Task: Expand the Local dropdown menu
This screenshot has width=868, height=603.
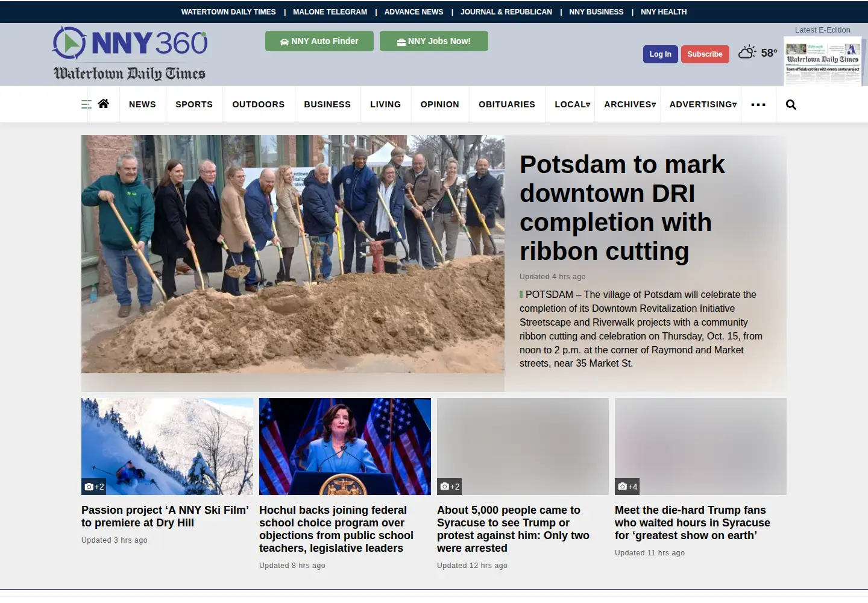Action: pos(573,104)
